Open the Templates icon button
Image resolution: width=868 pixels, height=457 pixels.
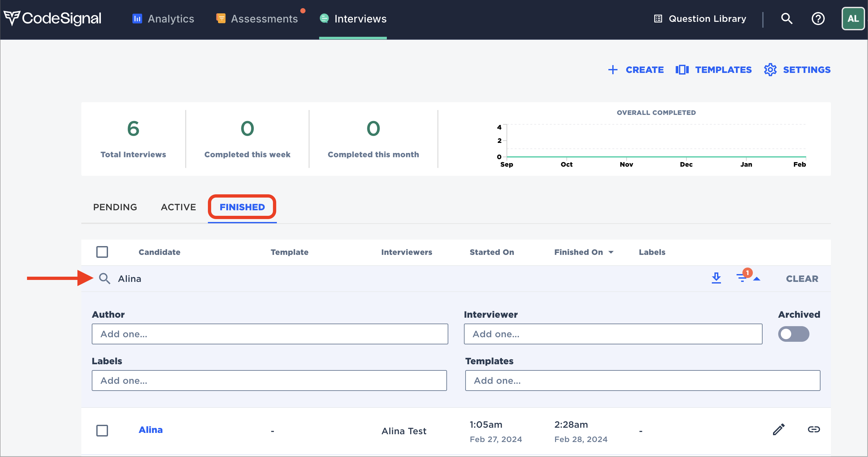click(682, 70)
